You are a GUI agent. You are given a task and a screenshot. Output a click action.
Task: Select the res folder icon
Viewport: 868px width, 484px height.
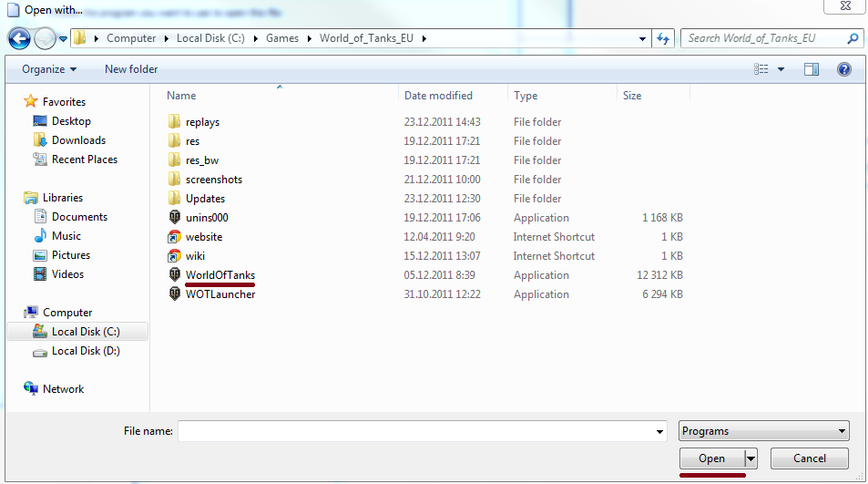(174, 140)
